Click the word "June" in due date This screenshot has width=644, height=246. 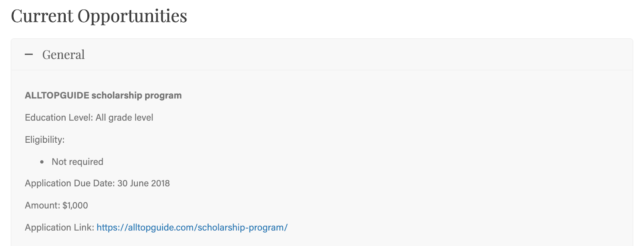pos(139,183)
